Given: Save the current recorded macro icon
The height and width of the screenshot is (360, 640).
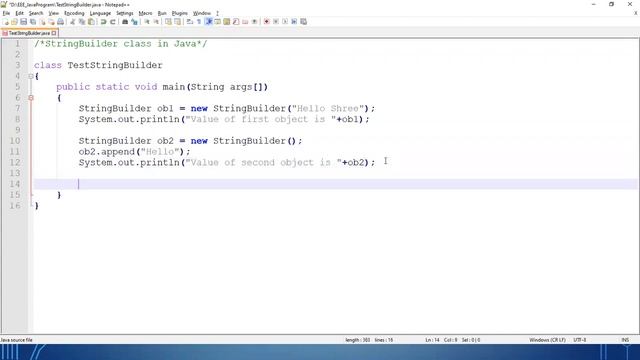Looking at the screenshot, I should coord(303,22).
